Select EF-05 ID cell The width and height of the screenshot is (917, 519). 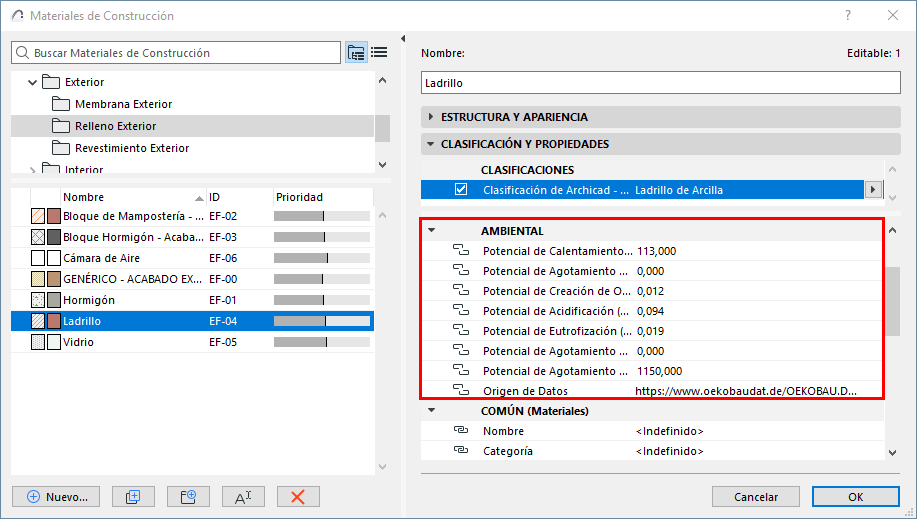[x=223, y=342]
